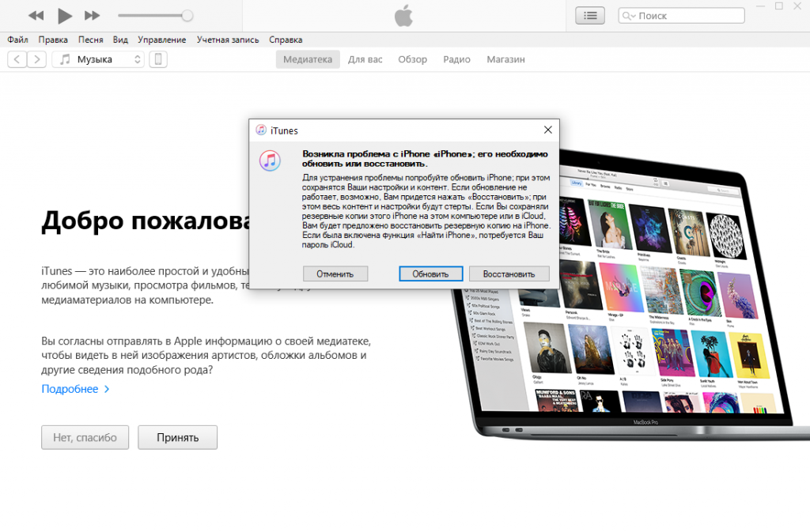Screen dimensions: 810x532
Task: Skip forward with the fast-forward button
Action: click(x=92, y=16)
